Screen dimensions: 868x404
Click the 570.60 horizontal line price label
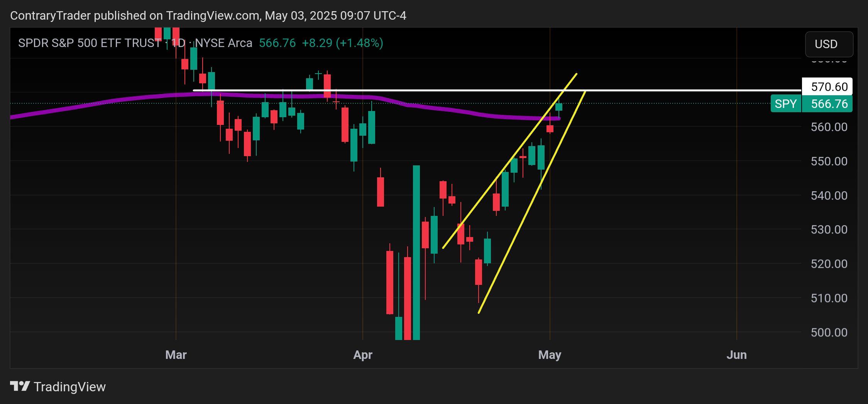click(827, 87)
